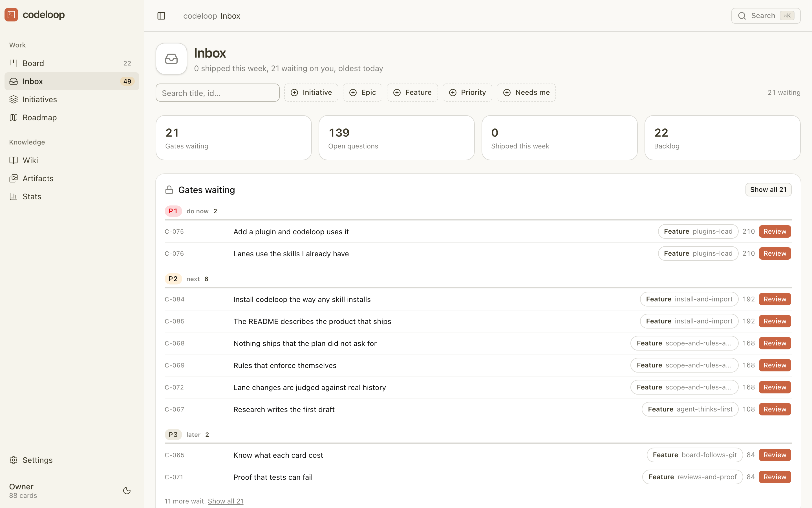
Task: Review card C-071
Action: coord(775,477)
